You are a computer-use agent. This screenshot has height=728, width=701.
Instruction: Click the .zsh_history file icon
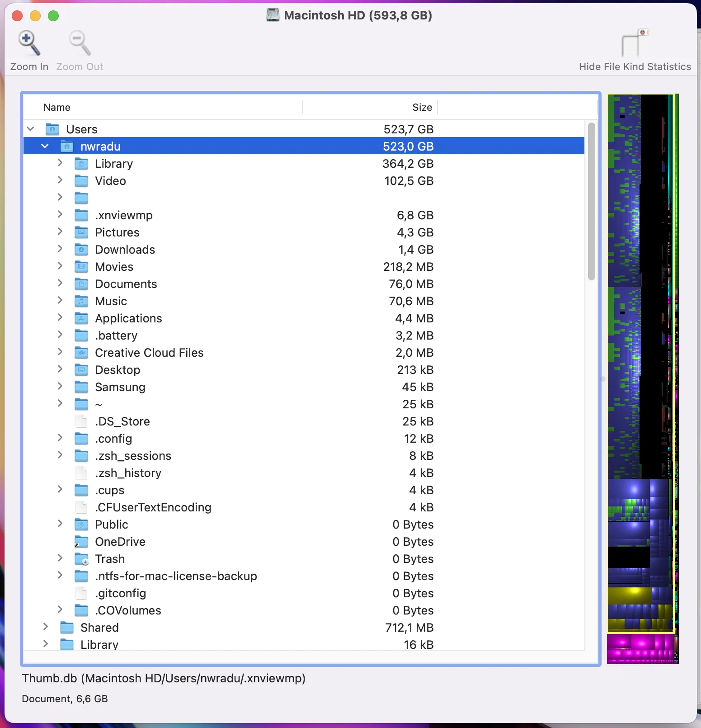click(81, 473)
